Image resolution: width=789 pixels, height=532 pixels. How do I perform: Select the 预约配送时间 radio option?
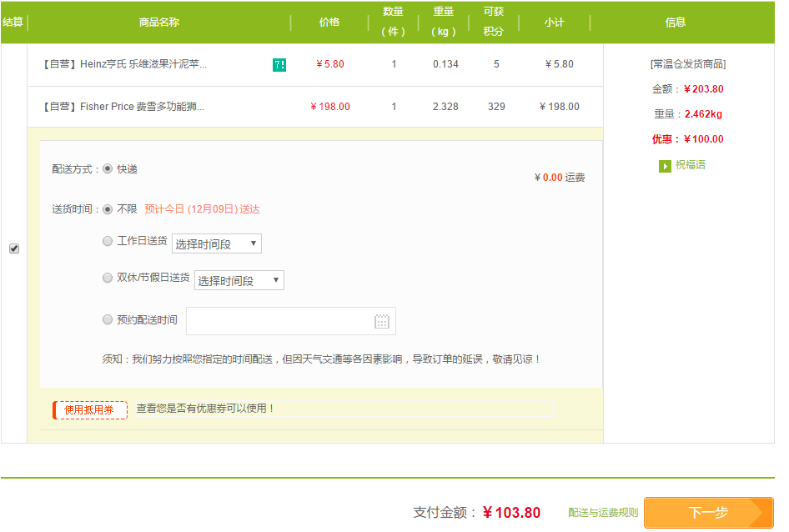108,319
